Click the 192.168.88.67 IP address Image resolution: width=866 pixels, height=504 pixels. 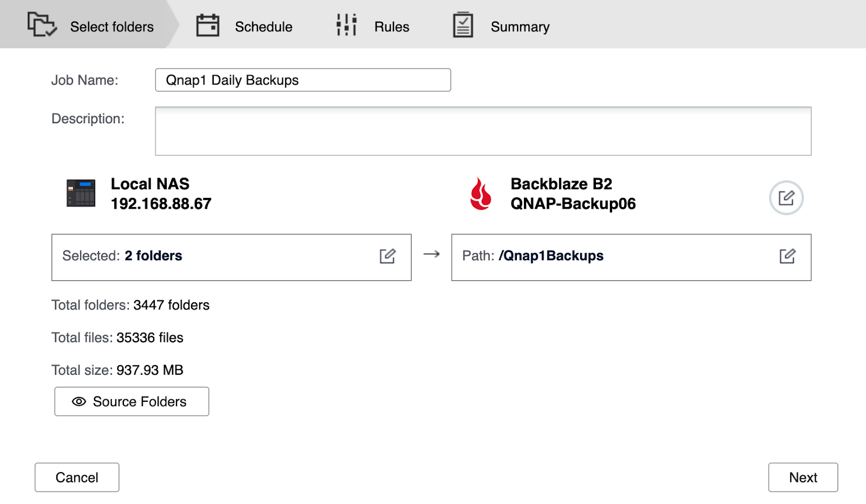click(x=161, y=204)
